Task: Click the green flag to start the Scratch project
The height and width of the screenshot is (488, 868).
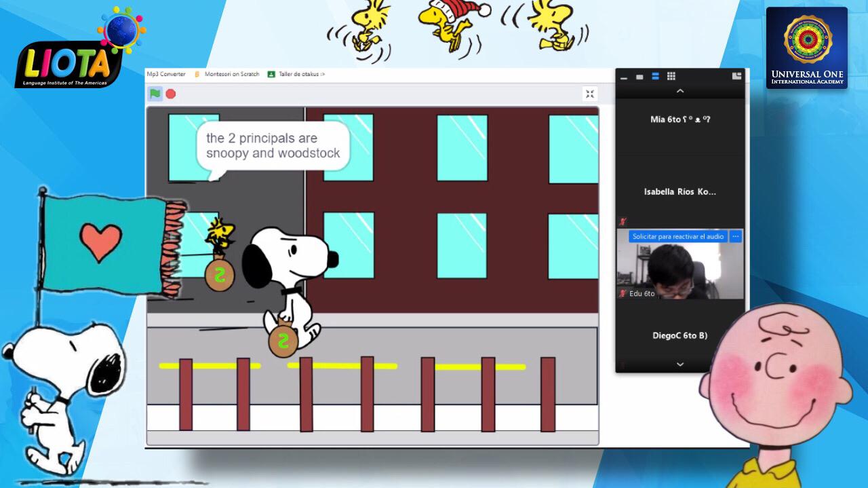Action: point(155,94)
